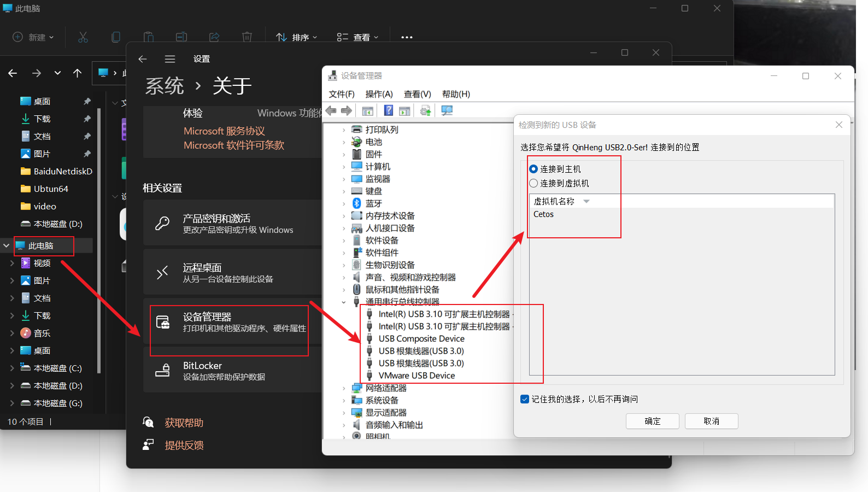The height and width of the screenshot is (492, 868).
Task: Select USB Composite Device in tree
Action: (421, 339)
